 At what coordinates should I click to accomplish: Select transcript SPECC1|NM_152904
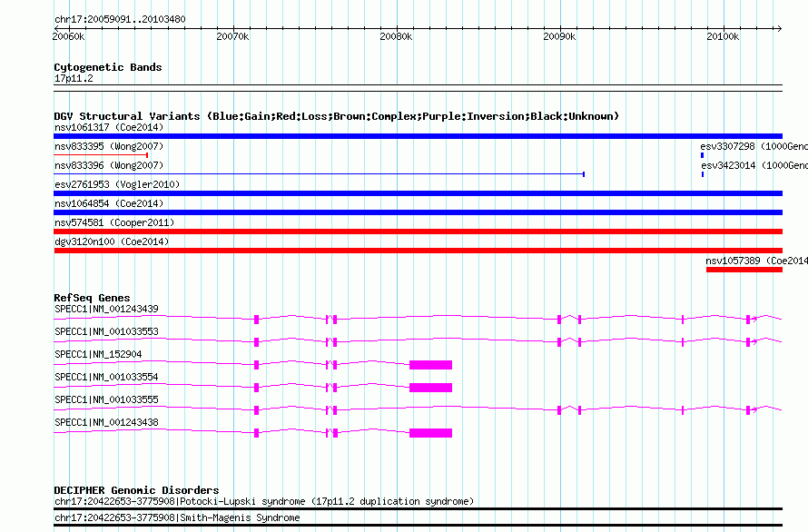click(x=98, y=354)
